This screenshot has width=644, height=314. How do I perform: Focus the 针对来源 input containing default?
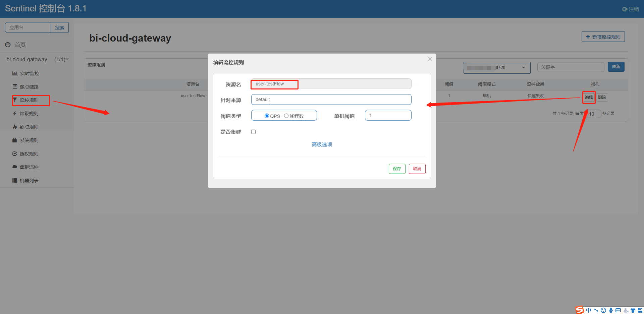point(331,100)
